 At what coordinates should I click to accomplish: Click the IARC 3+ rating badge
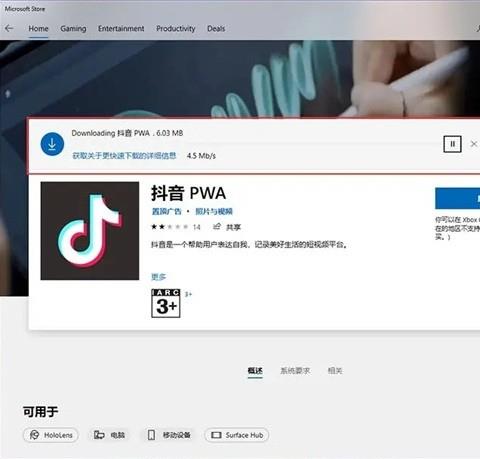166,303
